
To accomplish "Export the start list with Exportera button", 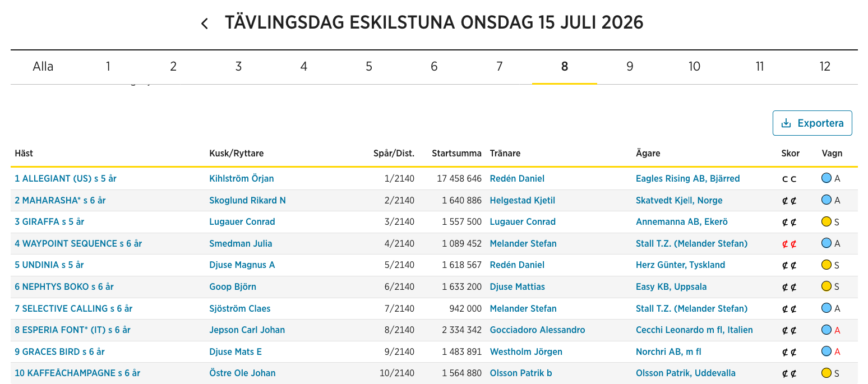I will pos(812,123).
